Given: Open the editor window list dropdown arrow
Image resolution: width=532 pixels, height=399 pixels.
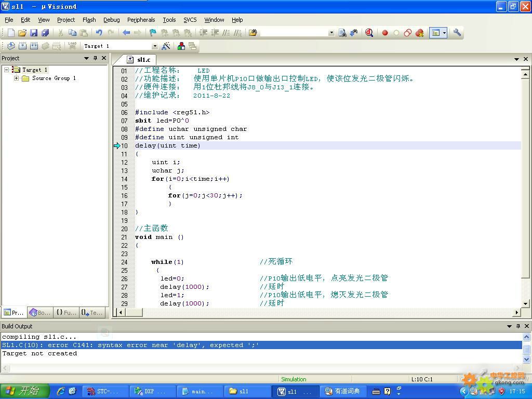Looking at the screenshot, I should tap(516, 59).
